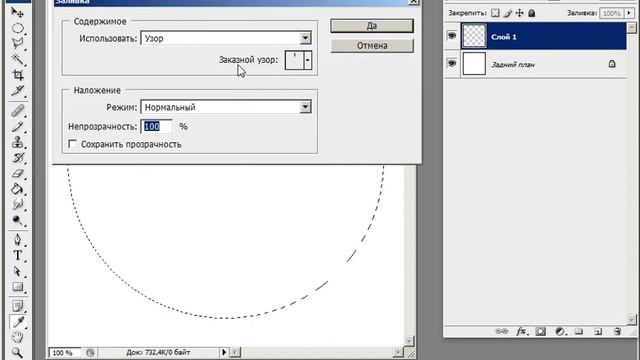
Task: Select the Zoom magnifier tool
Action: [x=17, y=352]
